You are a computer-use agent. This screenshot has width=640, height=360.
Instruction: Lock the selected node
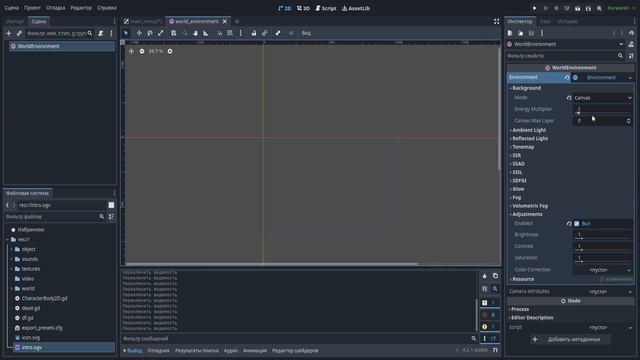point(253,33)
